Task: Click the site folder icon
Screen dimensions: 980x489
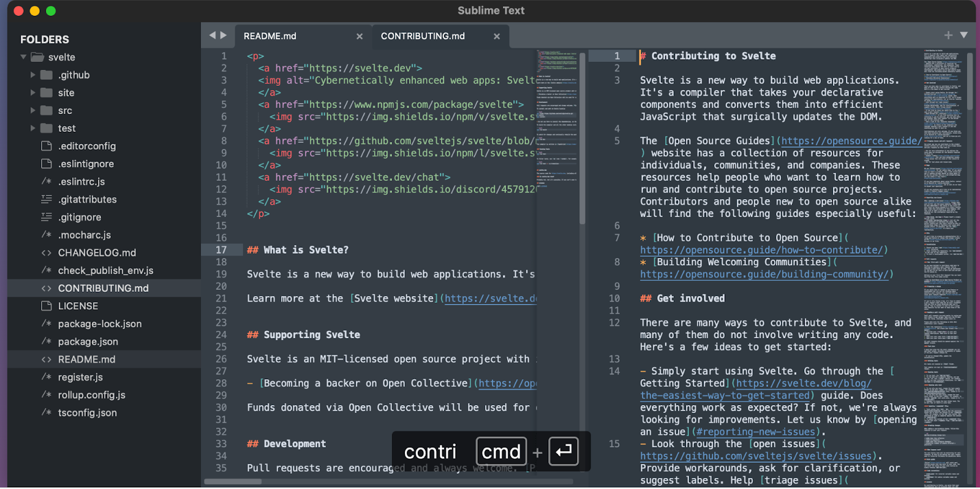Action: (x=47, y=93)
